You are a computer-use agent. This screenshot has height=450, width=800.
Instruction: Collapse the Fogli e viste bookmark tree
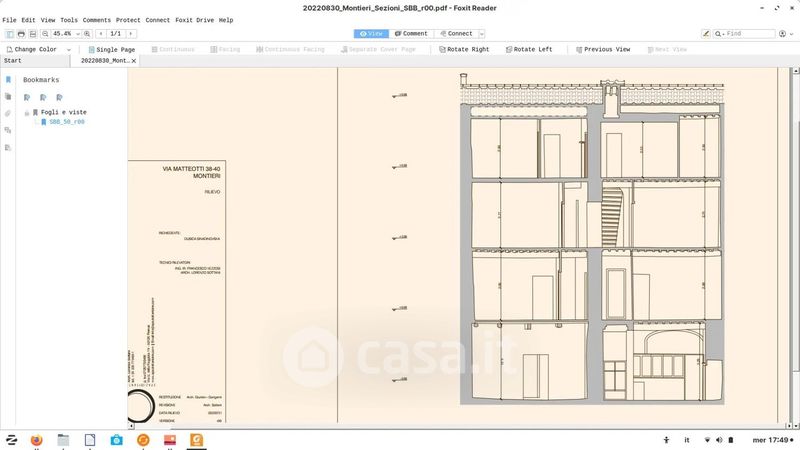click(27, 113)
